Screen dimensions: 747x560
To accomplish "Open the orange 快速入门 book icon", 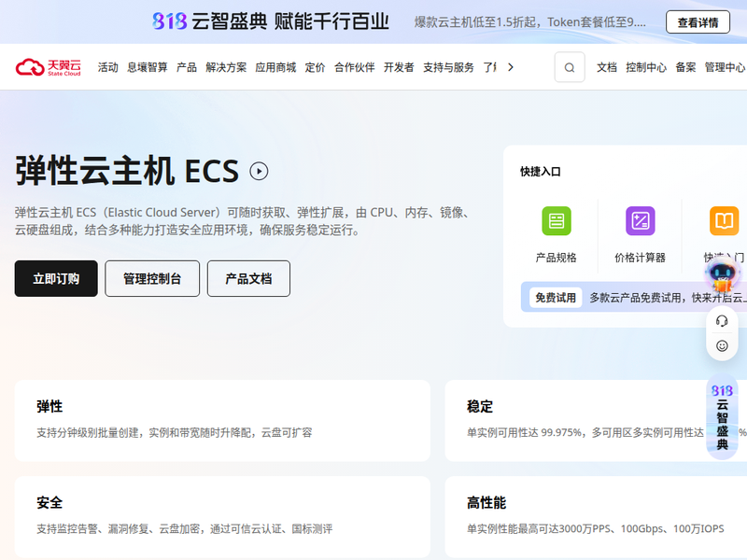I will click(x=725, y=221).
